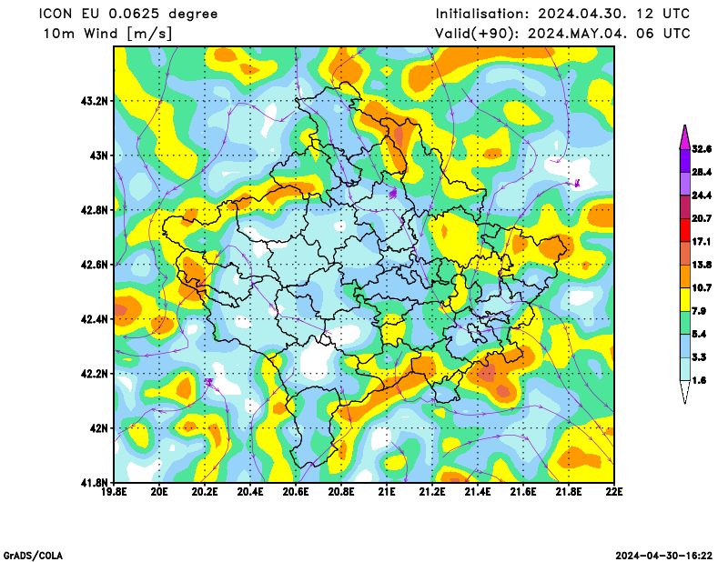The image size is (728, 562).
Task: Click the 13.8 colorbar label
Action: pyautogui.click(x=702, y=265)
